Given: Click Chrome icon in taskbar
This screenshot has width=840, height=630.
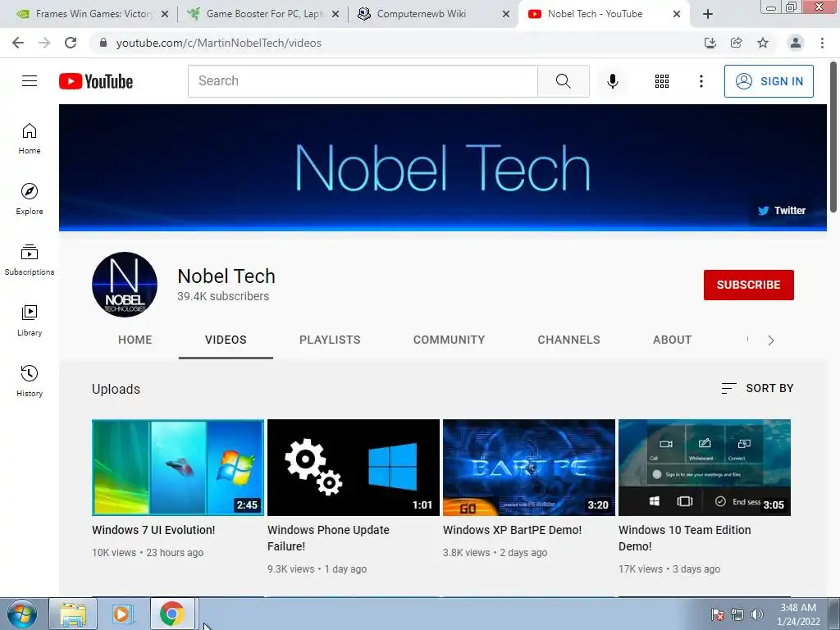Looking at the screenshot, I should pyautogui.click(x=171, y=614).
